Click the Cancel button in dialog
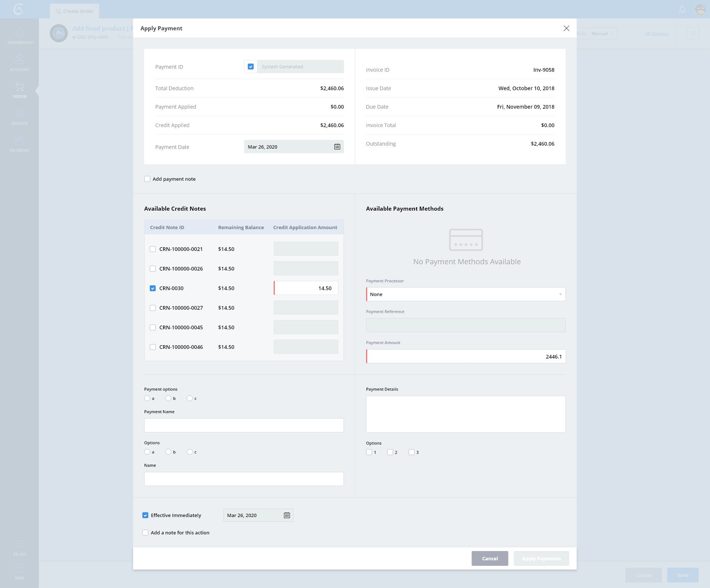 pyautogui.click(x=490, y=558)
